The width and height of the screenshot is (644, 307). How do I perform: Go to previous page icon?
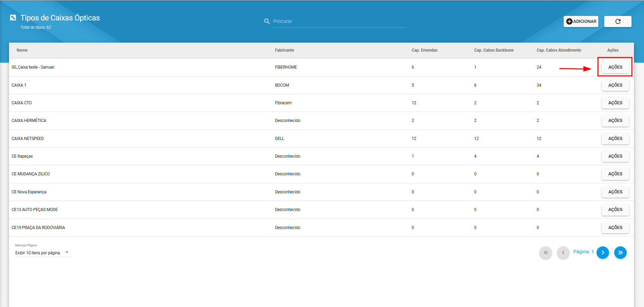(563, 253)
